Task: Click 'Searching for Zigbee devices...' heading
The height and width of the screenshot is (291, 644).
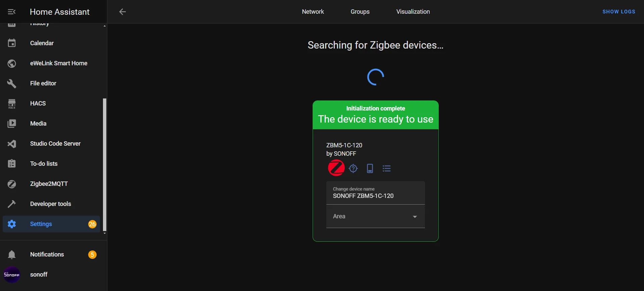Action: 376,45
